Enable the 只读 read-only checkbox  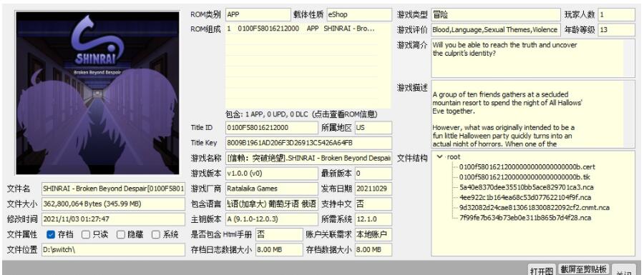(x=85, y=234)
